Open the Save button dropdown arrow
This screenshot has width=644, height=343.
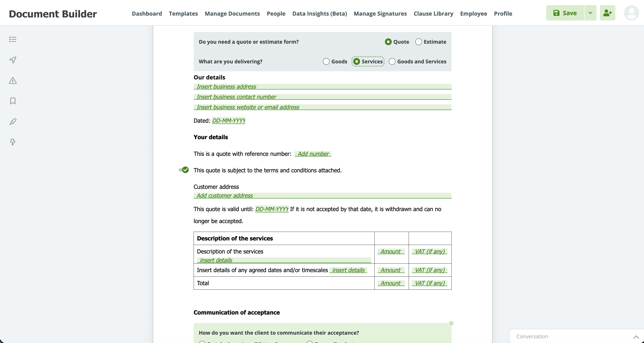coord(590,13)
